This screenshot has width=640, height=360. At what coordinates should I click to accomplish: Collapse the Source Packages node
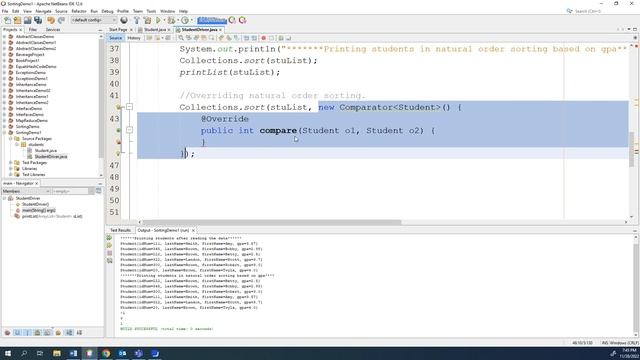coord(11,138)
